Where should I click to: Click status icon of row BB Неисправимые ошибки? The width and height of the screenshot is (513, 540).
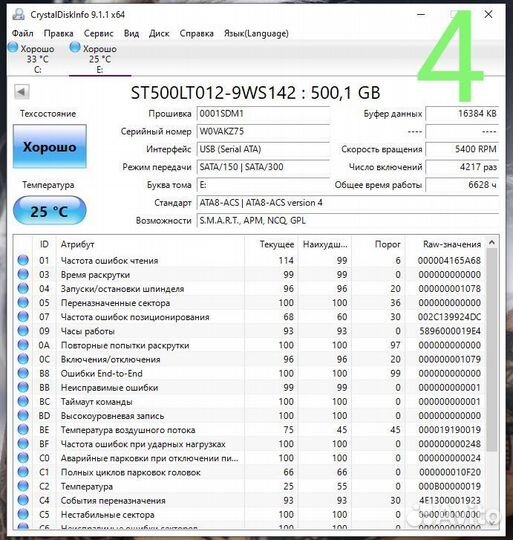23,387
